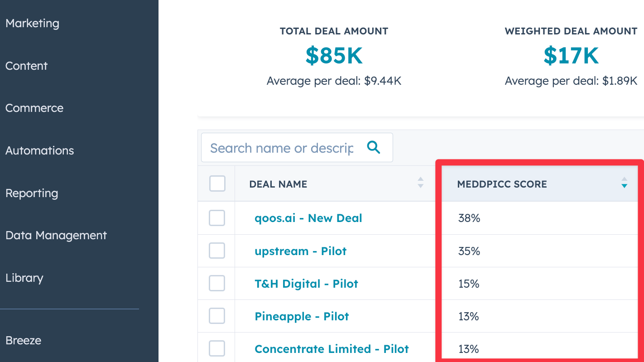Open the Commerce section
This screenshot has height=362, width=644.
(x=34, y=108)
